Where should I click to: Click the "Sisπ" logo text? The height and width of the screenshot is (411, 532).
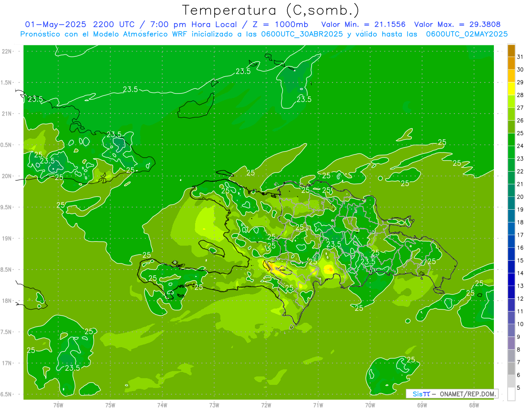[x=421, y=394]
